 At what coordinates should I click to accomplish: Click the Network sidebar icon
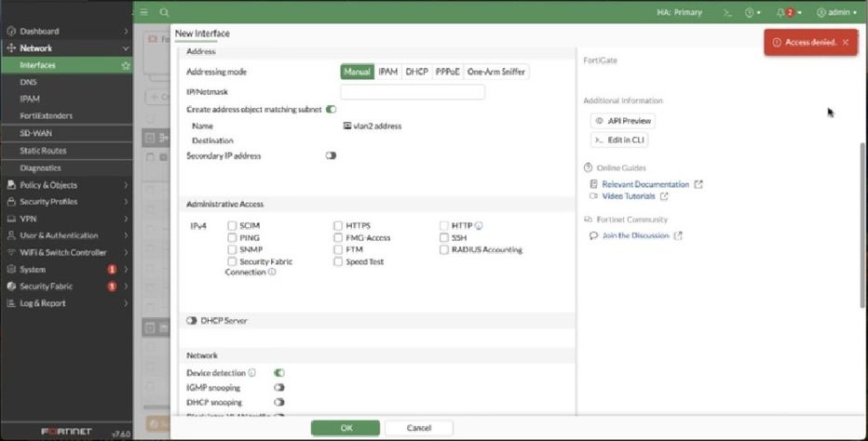coord(11,48)
